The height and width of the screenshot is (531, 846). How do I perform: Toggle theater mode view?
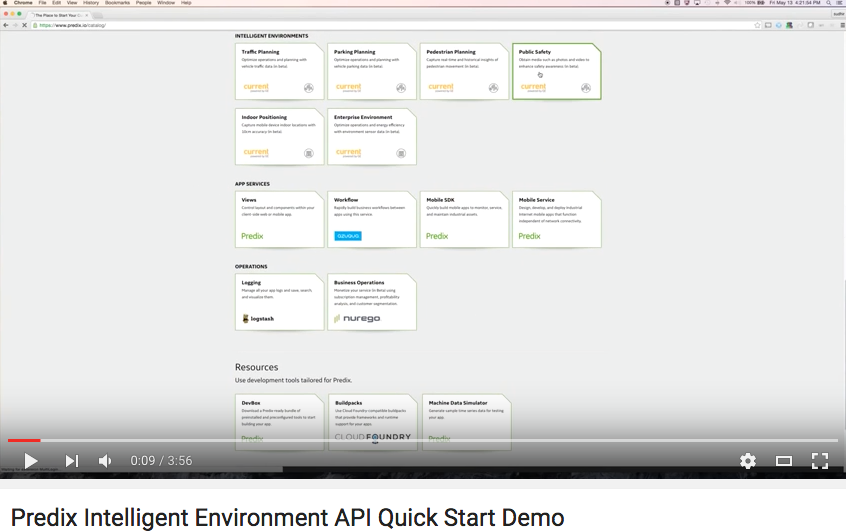[x=784, y=461]
